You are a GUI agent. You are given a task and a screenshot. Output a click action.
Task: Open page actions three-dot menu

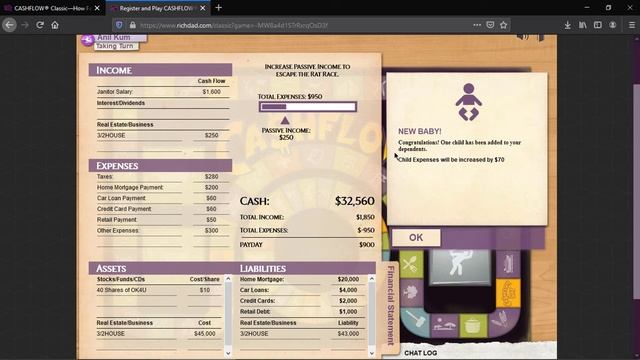477,25
